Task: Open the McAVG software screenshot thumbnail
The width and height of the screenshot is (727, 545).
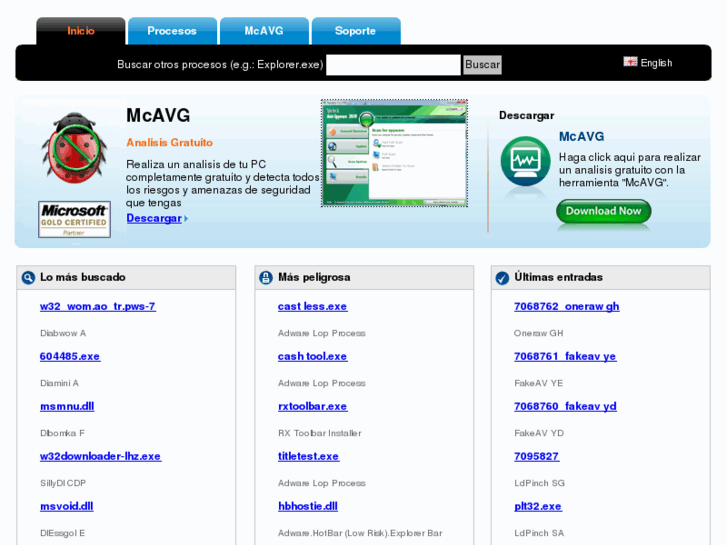Action: pos(394,153)
